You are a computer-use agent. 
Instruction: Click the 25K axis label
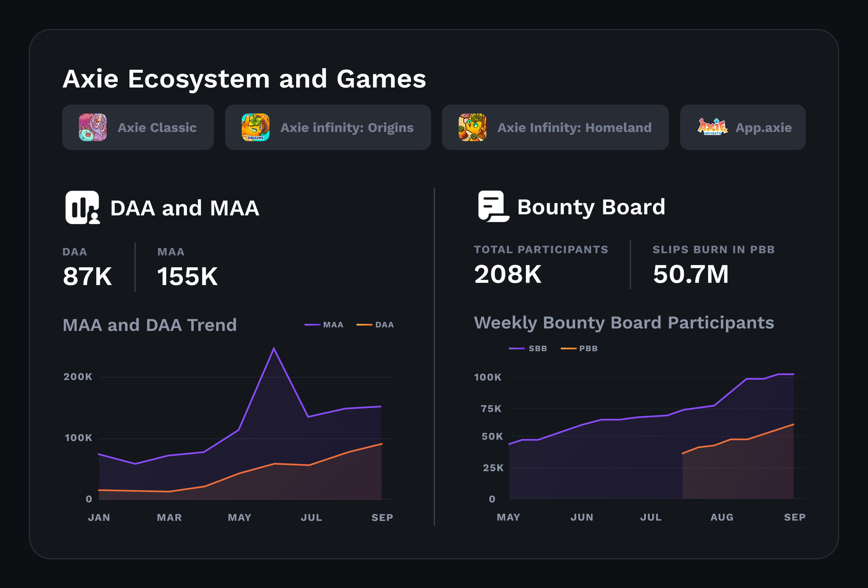click(x=493, y=468)
